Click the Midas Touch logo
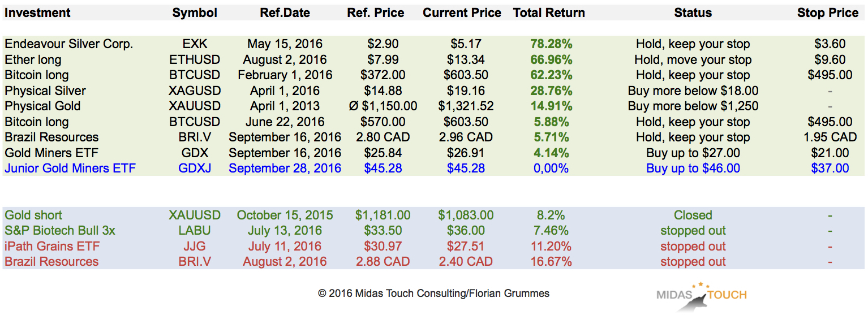 [x=701, y=295]
